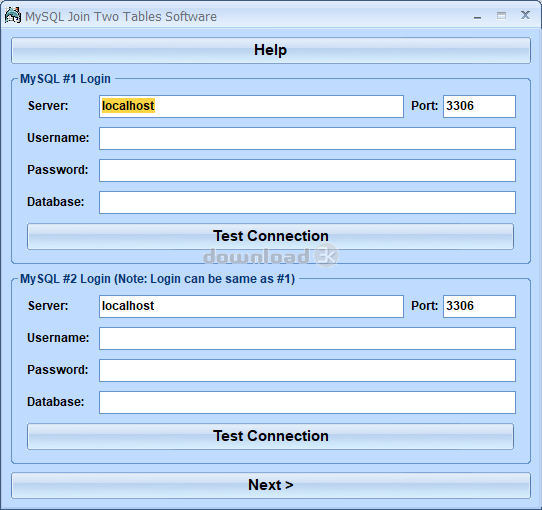
Task: Focus the MySQL #2 Port field
Action: 479,306
